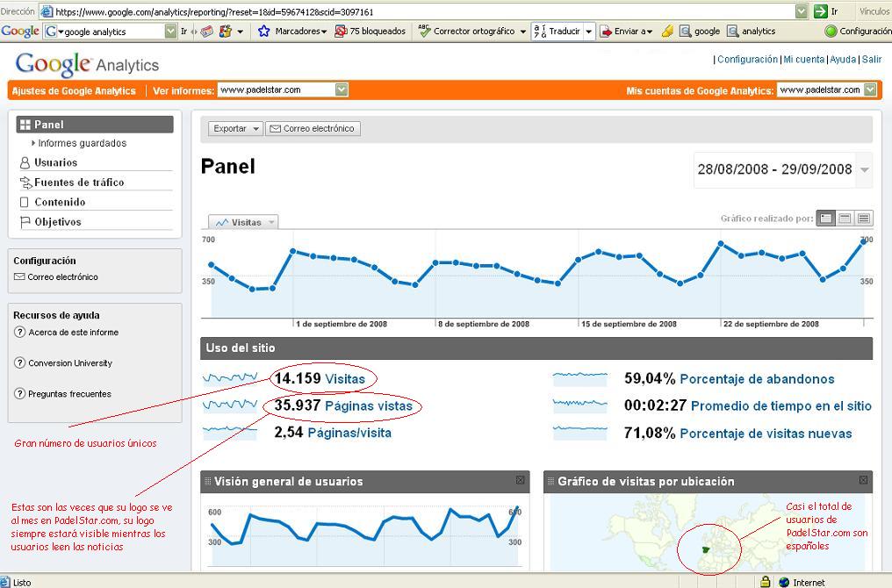Open the Objetivos section
892x588 pixels.
[x=57, y=222]
